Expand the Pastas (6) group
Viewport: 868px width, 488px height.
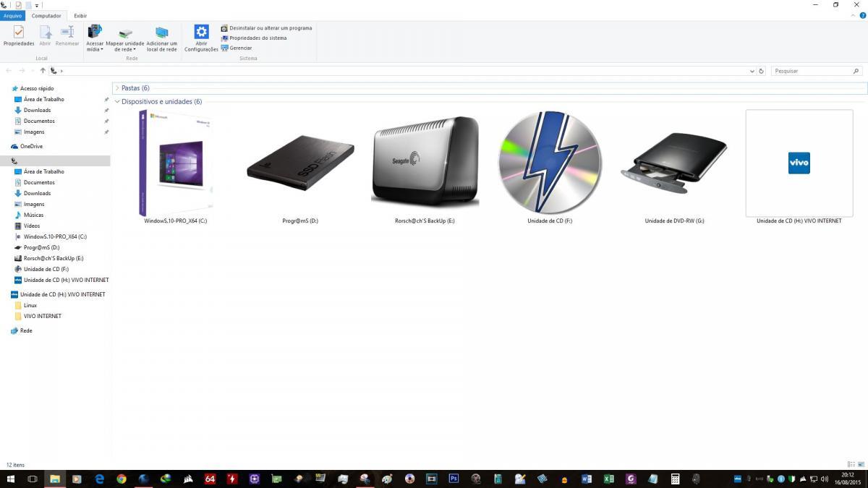point(117,88)
